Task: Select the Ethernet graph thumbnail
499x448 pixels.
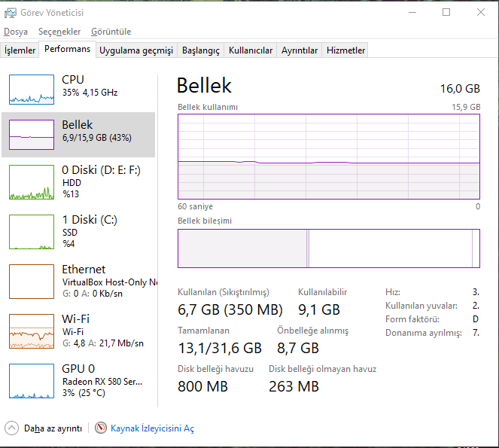Action: 32,281
